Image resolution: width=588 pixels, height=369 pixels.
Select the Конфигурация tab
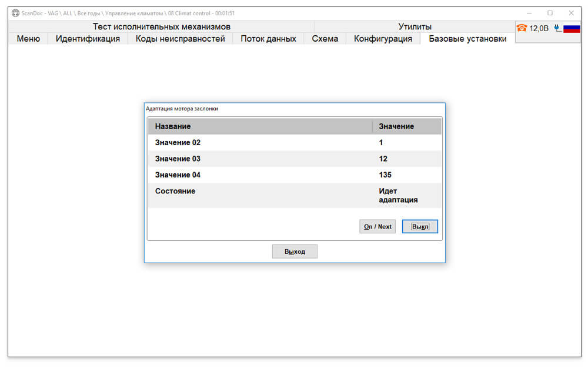tap(383, 39)
